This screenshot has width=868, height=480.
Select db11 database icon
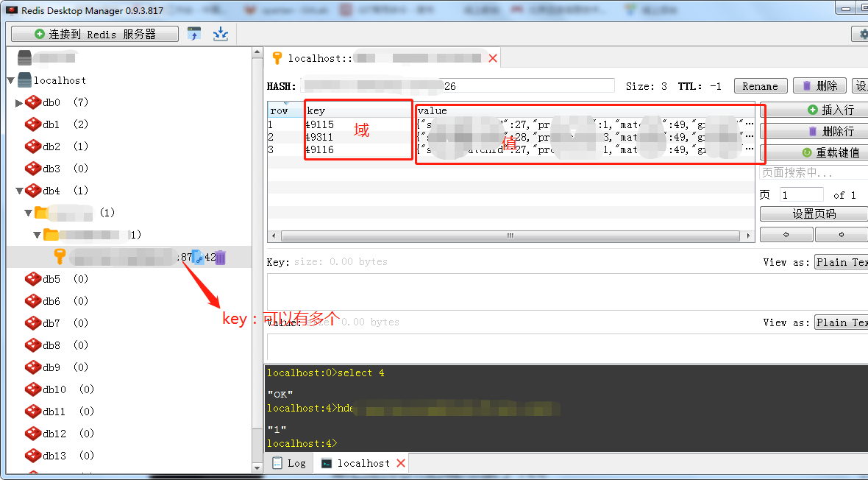(x=33, y=412)
